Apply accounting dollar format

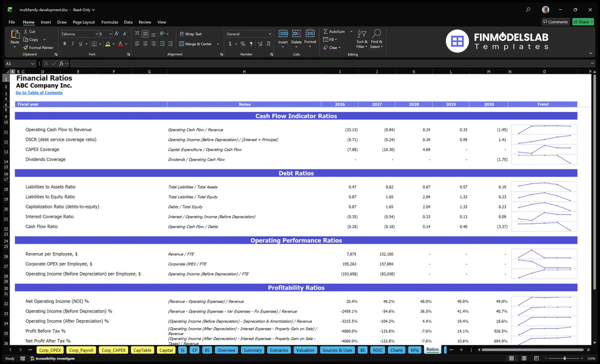click(230, 44)
